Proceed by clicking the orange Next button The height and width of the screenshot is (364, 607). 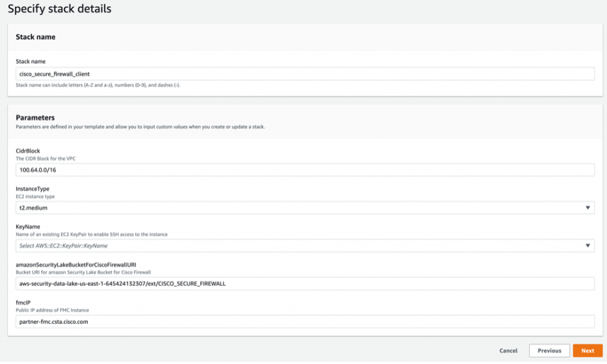[x=587, y=350]
